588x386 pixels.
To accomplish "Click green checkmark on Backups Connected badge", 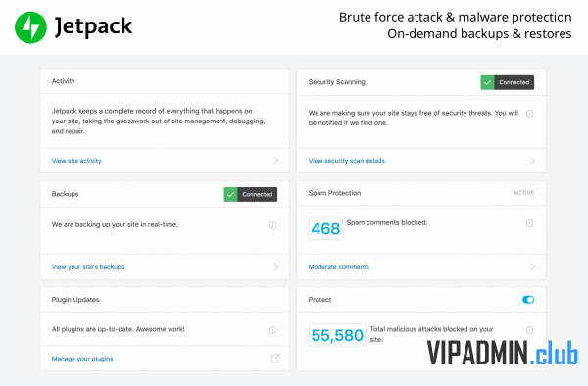I will coord(230,195).
